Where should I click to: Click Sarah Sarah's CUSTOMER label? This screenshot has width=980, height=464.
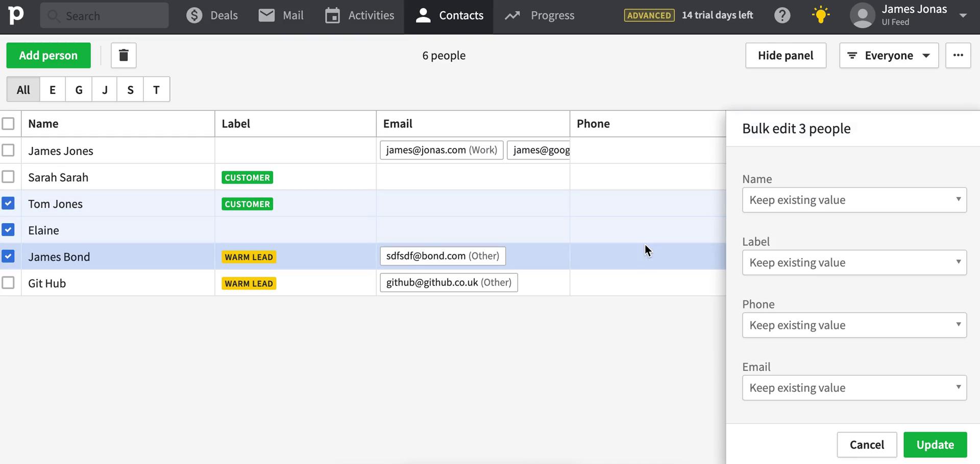click(247, 177)
